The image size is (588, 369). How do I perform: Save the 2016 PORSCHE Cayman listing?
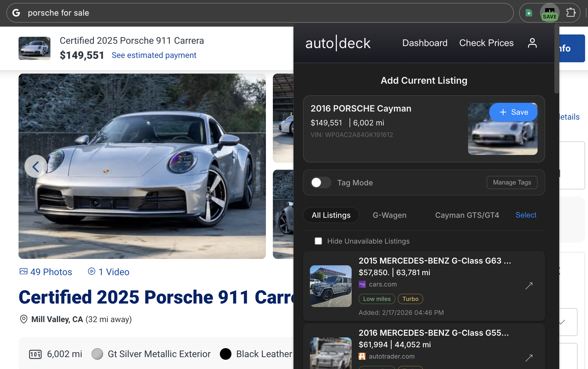513,112
